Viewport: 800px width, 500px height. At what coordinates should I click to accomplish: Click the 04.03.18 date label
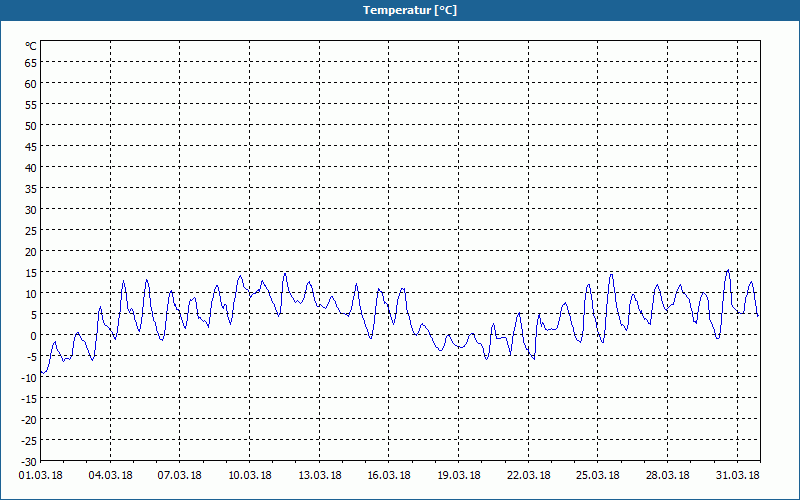110,475
